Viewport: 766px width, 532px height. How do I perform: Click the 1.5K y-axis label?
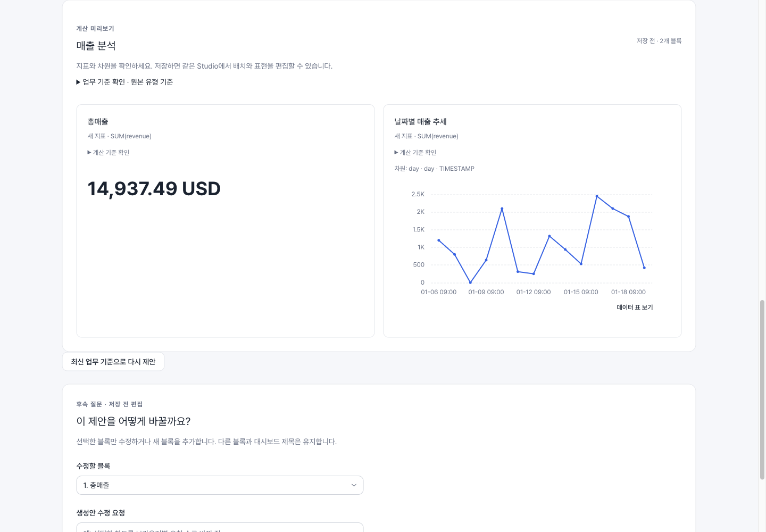[419, 230]
